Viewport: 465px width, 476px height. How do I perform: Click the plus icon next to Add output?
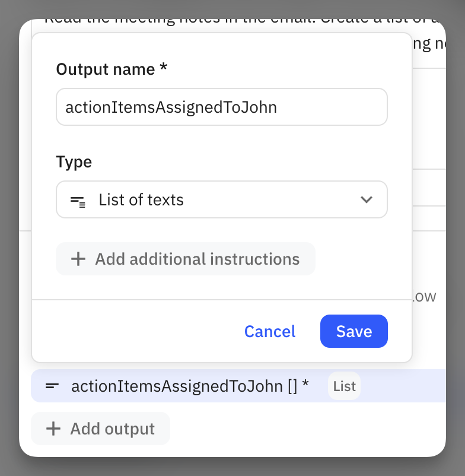click(53, 429)
